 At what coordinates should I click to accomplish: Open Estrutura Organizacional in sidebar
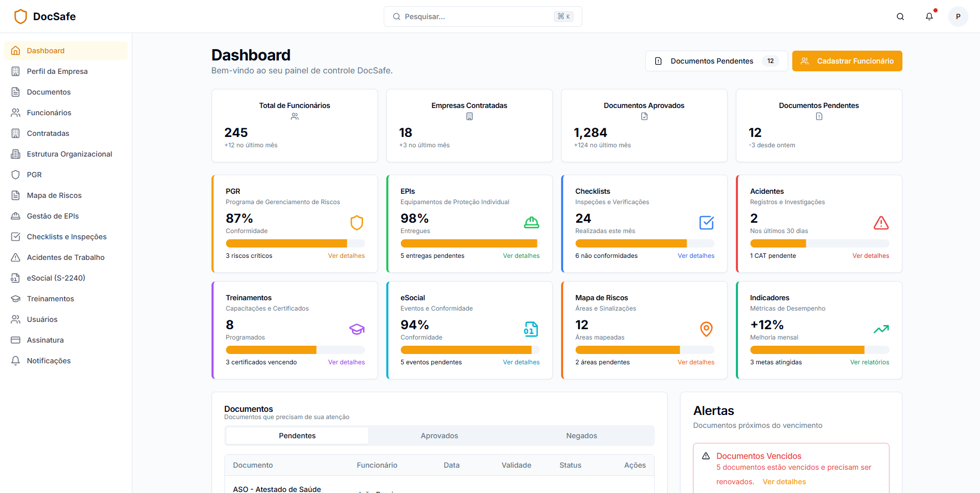click(x=66, y=154)
